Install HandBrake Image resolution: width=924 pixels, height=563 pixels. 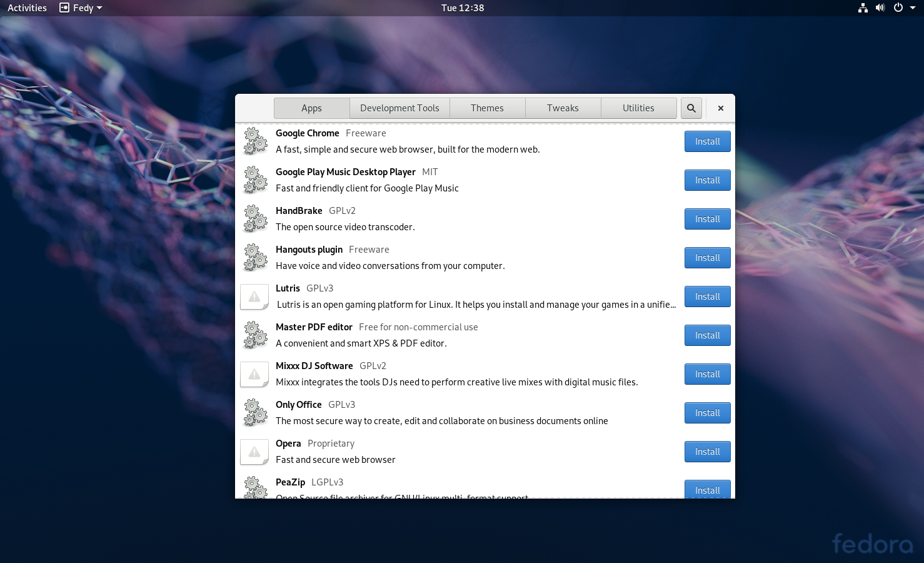point(708,219)
